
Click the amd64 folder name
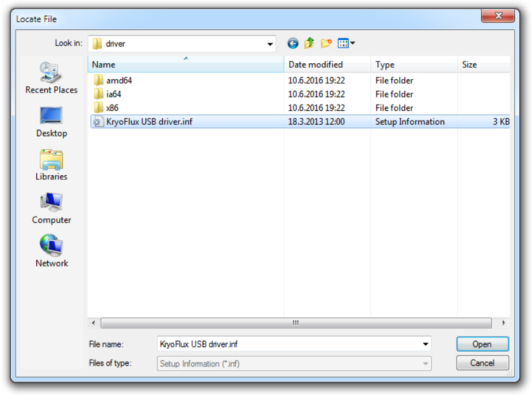119,80
